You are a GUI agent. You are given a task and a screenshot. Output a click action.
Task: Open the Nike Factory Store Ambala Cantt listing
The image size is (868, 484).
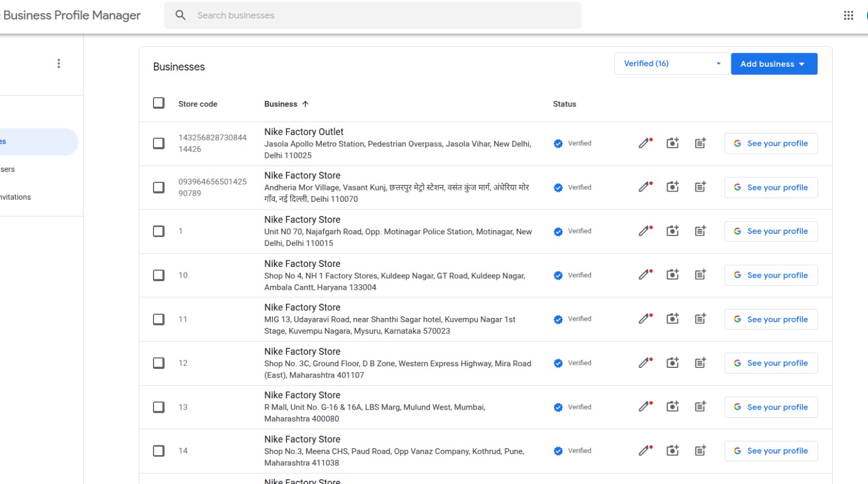click(302, 264)
